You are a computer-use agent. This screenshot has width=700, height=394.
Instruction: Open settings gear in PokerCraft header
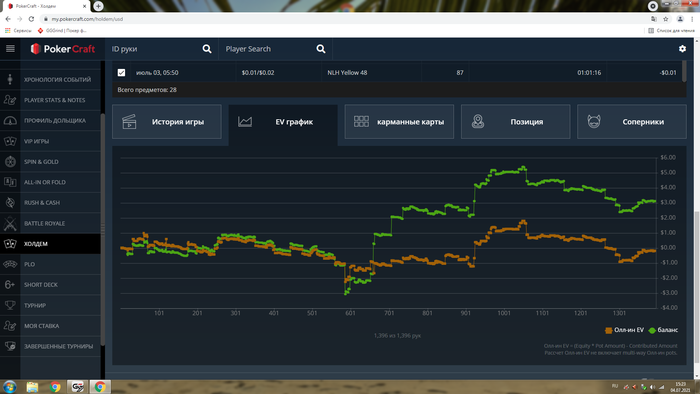pos(682,49)
